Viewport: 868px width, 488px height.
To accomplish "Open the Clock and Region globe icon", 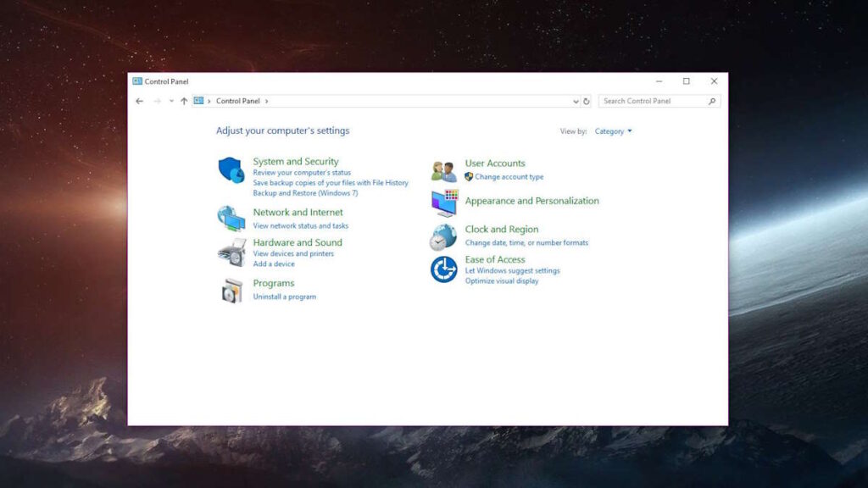I will pyautogui.click(x=442, y=237).
